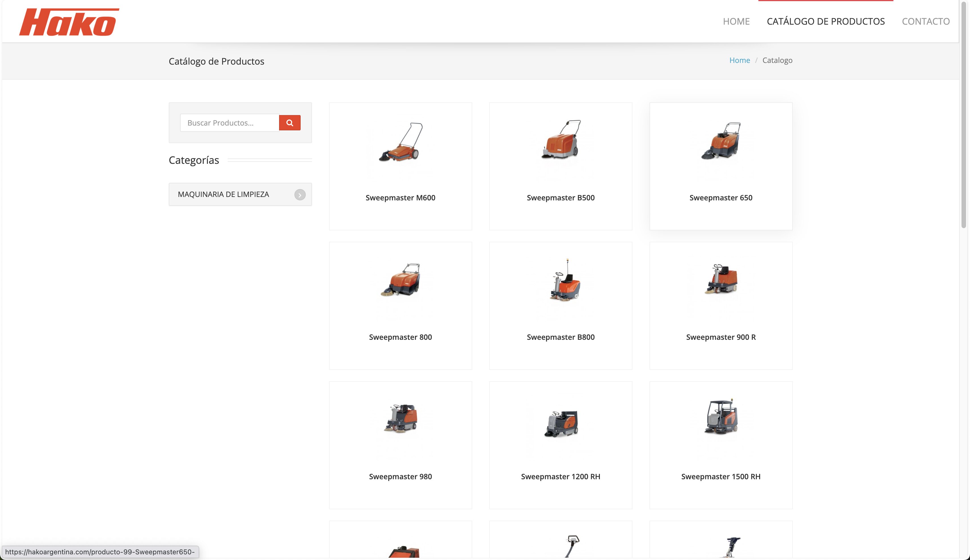Click the Hako logo

tap(69, 22)
